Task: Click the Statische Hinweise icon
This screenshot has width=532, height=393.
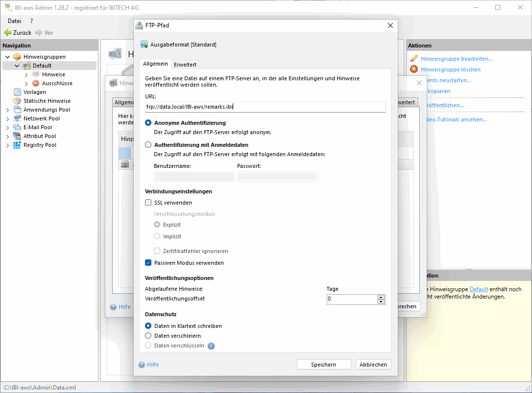Action: 17,101
